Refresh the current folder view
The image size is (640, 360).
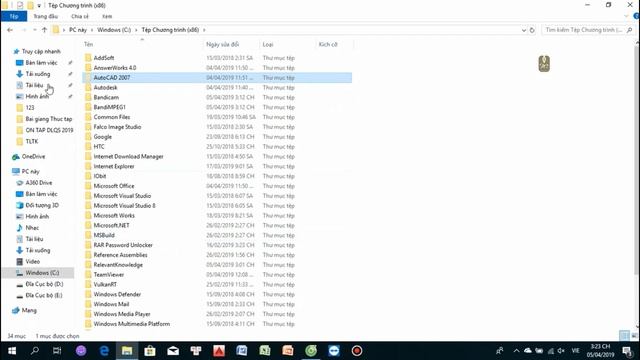pos(532,30)
